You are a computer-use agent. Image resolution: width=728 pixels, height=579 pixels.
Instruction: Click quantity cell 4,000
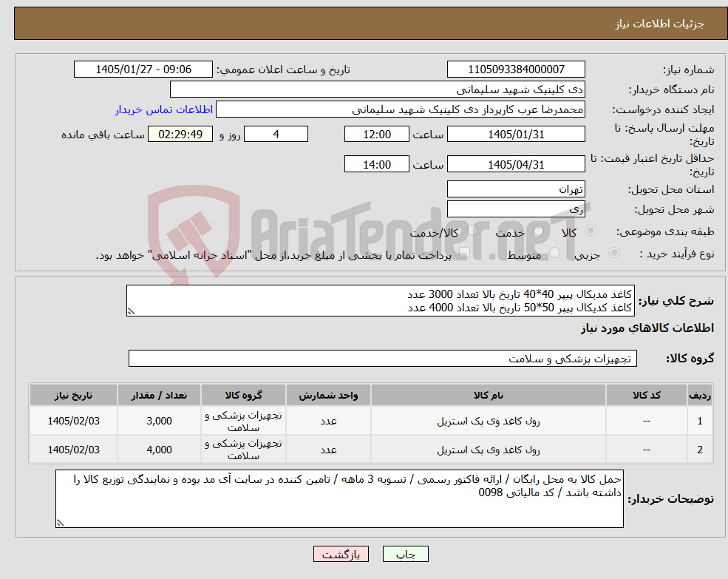coord(159,450)
